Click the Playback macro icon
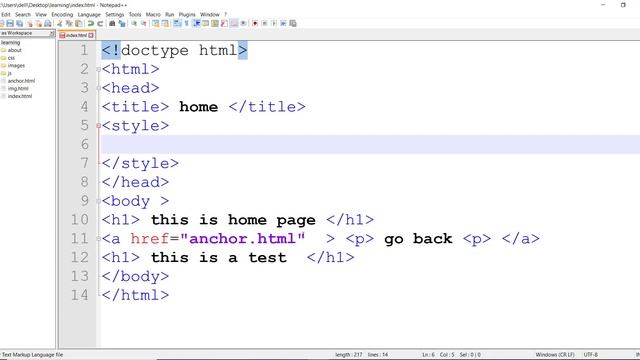This screenshot has height=360, width=640. (x=274, y=23)
